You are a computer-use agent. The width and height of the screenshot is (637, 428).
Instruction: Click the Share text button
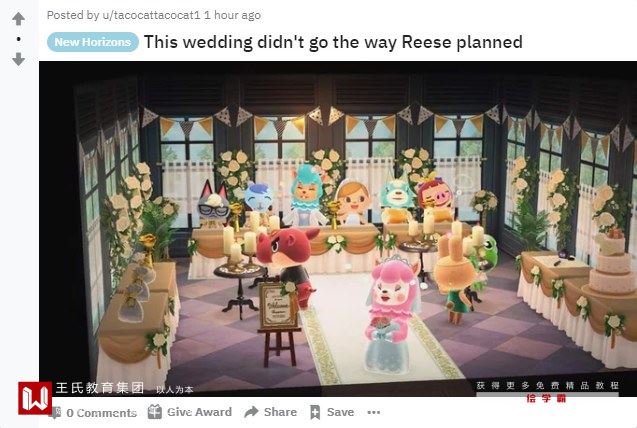pyautogui.click(x=280, y=412)
